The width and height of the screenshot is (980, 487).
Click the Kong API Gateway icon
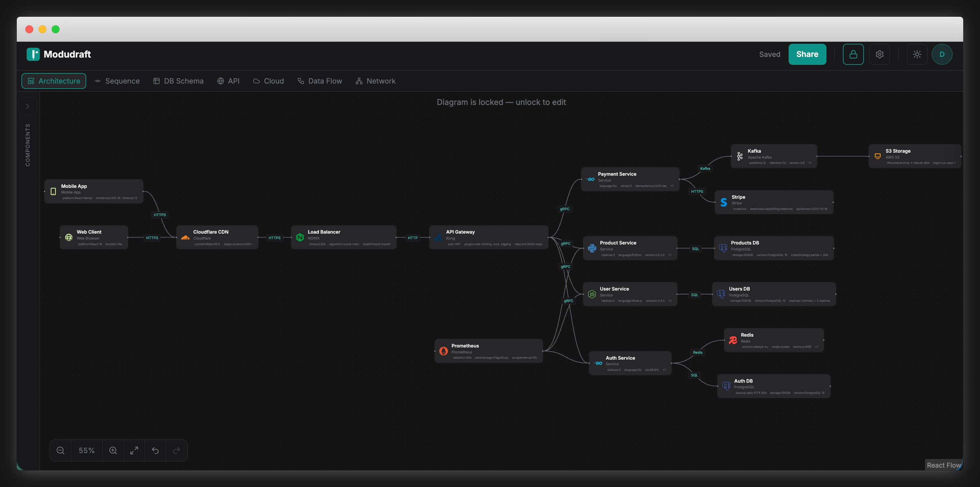pos(438,237)
